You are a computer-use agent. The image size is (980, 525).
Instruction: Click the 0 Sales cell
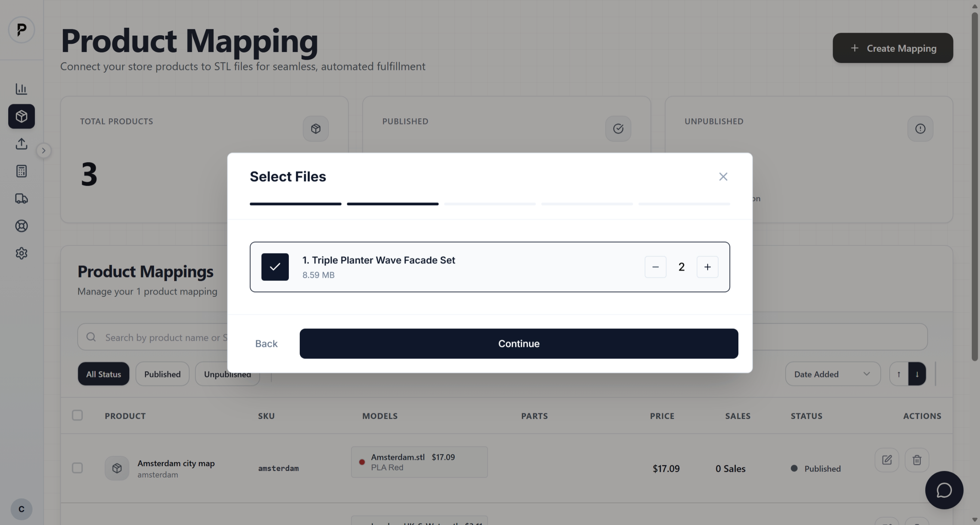point(731,469)
